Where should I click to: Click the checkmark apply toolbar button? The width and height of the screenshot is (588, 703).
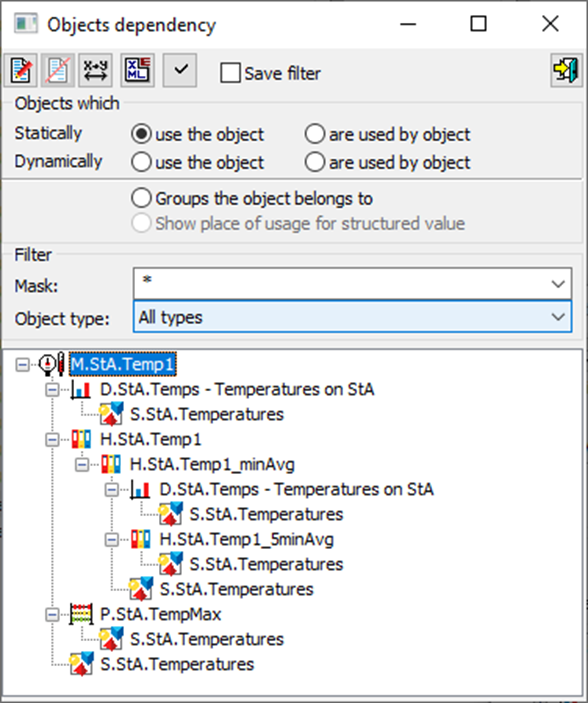(180, 70)
